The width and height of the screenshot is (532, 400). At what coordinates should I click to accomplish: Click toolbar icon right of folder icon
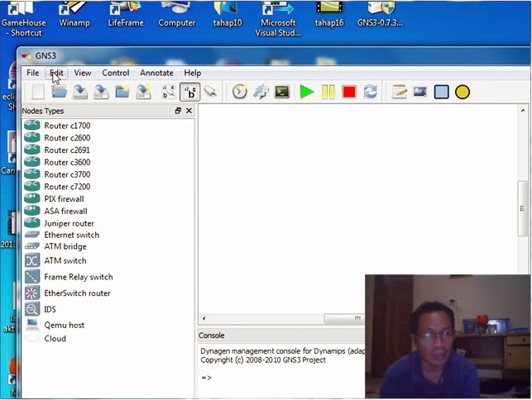(x=143, y=92)
